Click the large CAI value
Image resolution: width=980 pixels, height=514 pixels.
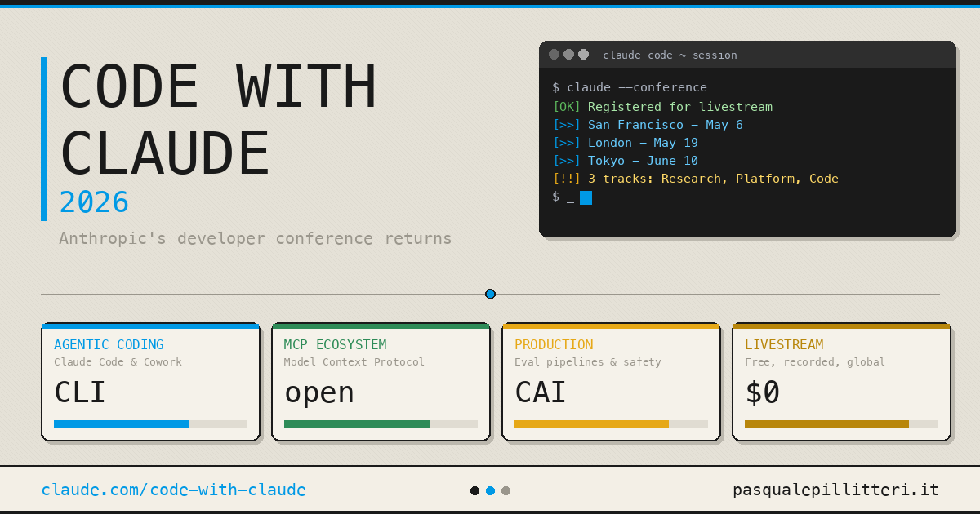coord(541,392)
